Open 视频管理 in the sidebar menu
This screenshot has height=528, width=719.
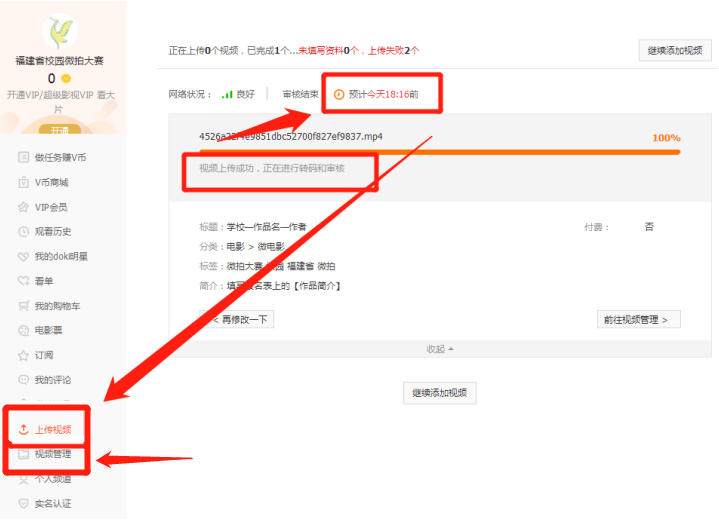pos(52,455)
